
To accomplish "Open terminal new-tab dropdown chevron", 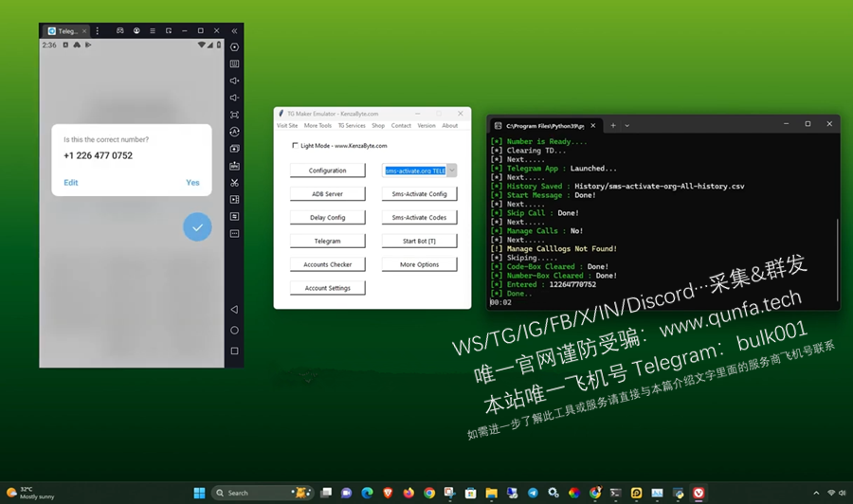I will 627,126.
